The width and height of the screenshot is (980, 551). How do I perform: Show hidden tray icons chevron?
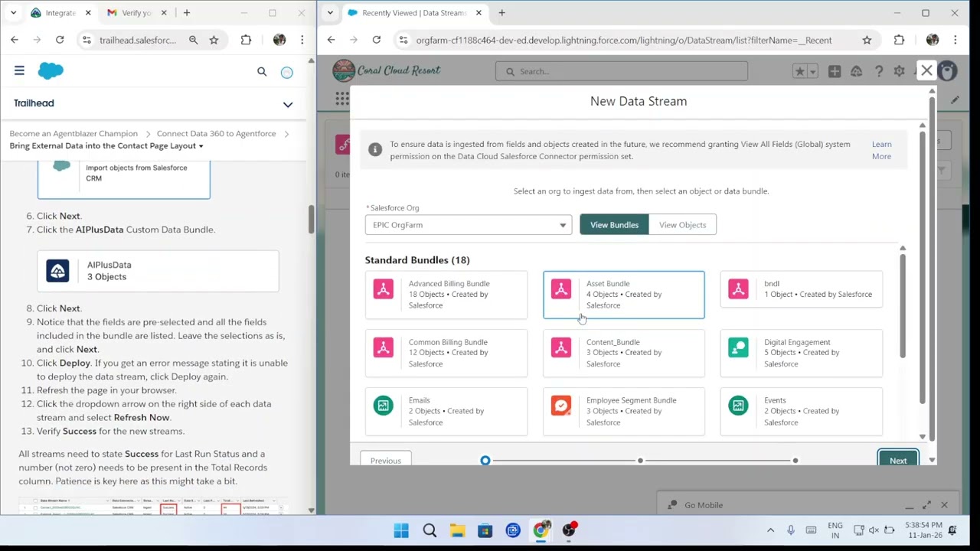pyautogui.click(x=770, y=530)
